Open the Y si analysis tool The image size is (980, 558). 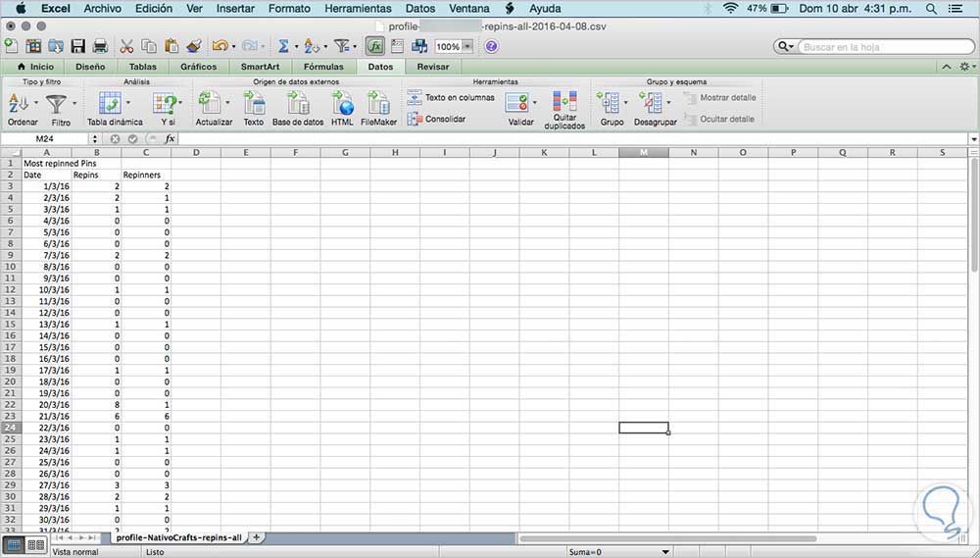(x=165, y=103)
